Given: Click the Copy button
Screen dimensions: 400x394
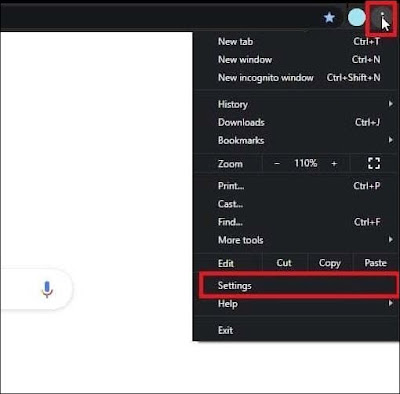Looking at the screenshot, I should tap(329, 263).
